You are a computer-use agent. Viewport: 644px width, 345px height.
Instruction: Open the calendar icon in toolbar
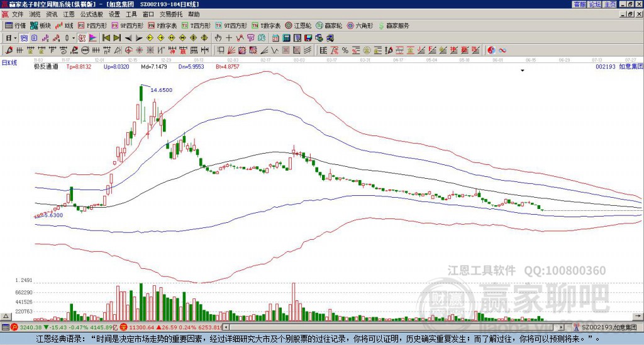coord(275,38)
